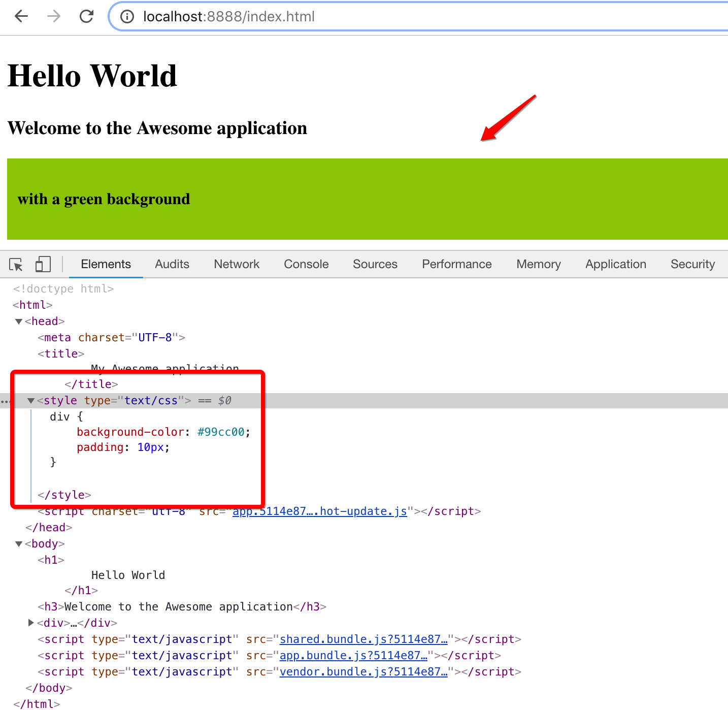Go back using the browser back arrow
Image resolution: width=728 pixels, height=710 pixels.
pyautogui.click(x=21, y=17)
